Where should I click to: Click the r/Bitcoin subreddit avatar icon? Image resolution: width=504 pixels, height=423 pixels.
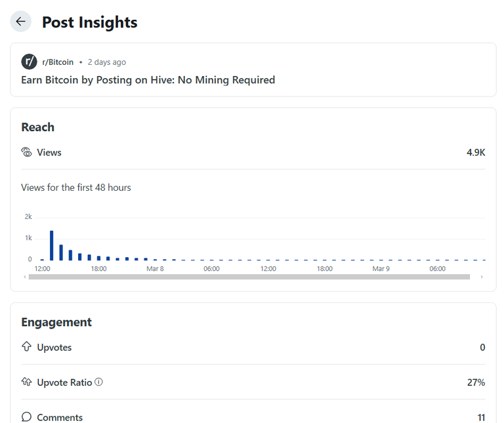[x=30, y=62]
